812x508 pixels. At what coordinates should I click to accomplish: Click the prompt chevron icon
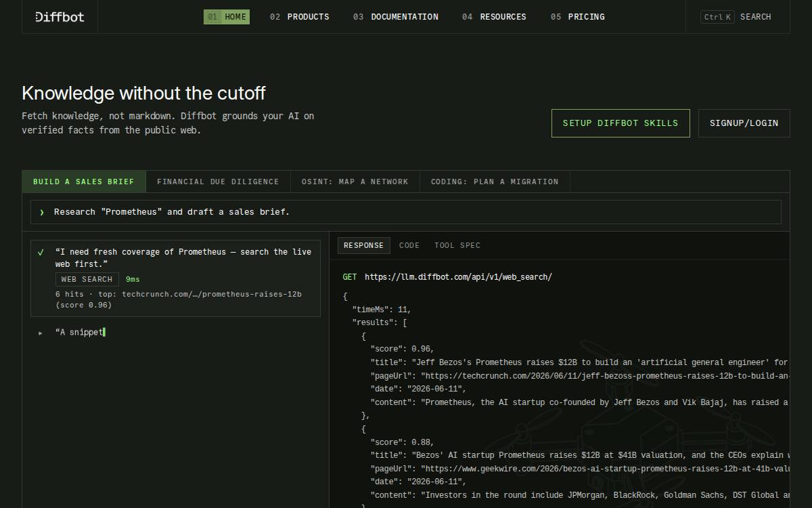click(x=41, y=212)
